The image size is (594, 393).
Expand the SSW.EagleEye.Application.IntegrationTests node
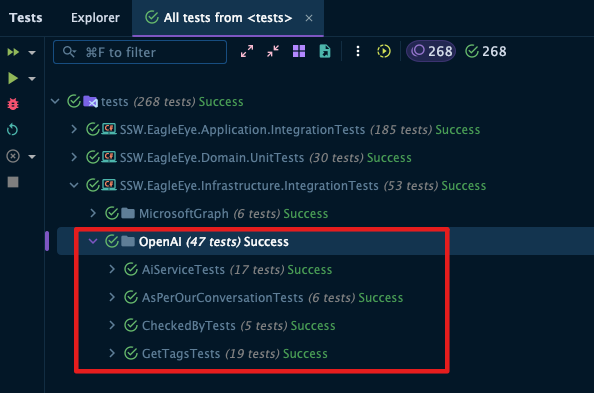click(x=74, y=130)
